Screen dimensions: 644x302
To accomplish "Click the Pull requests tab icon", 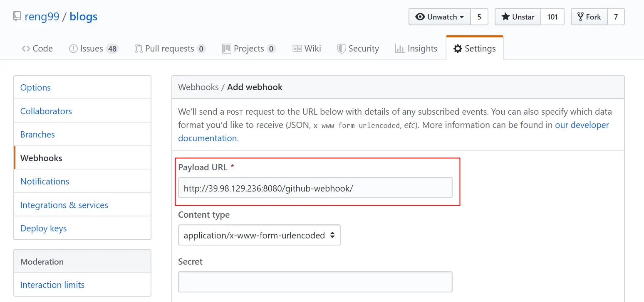I will tap(139, 49).
